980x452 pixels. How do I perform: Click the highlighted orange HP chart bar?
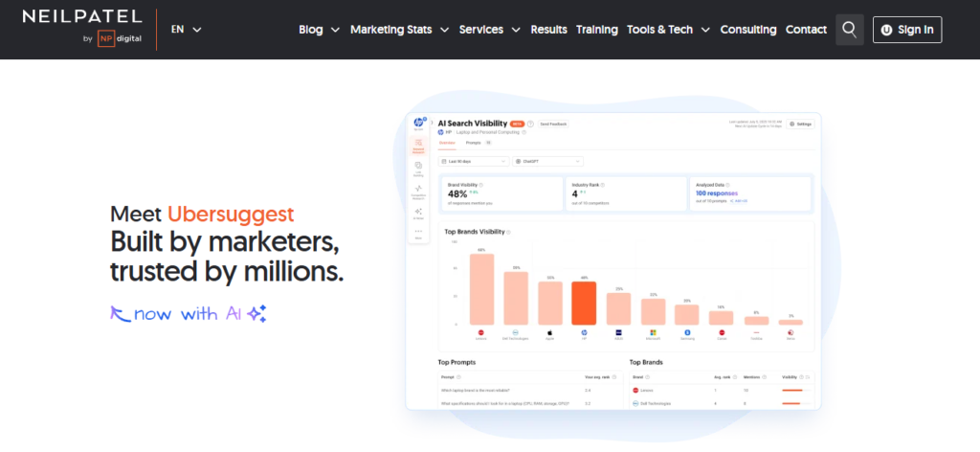pyautogui.click(x=584, y=304)
